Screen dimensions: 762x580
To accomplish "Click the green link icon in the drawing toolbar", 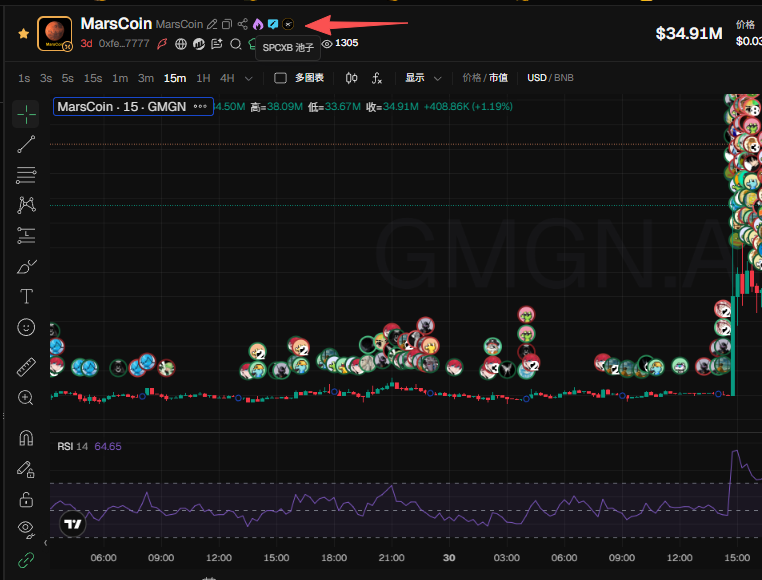I will click(26, 560).
